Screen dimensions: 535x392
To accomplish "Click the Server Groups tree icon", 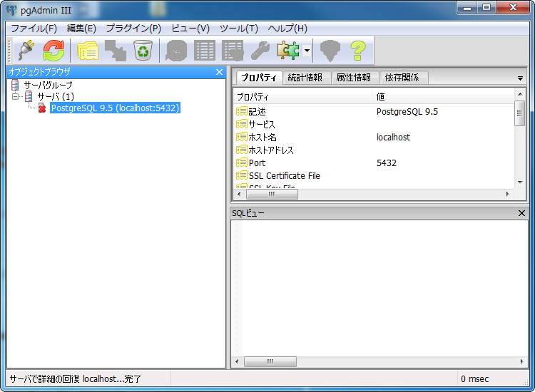I will pyautogui.click(x=15, y=85).
